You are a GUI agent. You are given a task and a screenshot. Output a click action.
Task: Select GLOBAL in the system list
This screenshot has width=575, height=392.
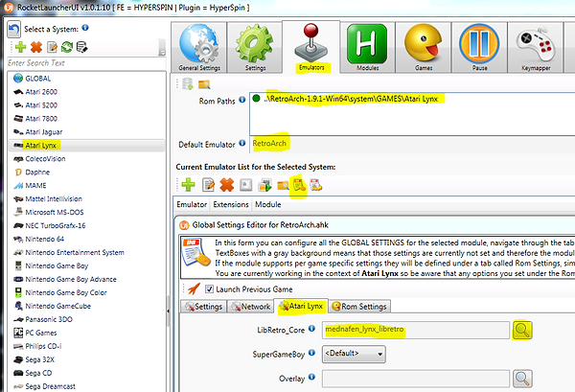coord(86,79)
